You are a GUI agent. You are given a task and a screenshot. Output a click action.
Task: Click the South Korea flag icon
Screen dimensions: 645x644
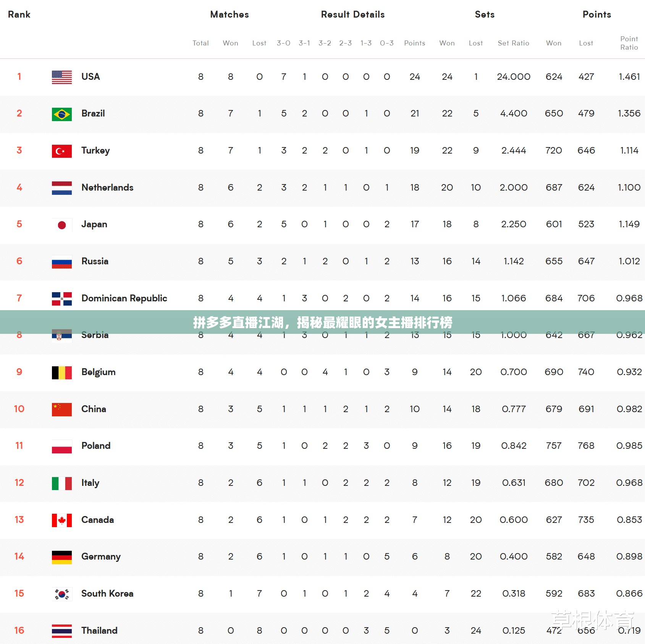[62, 594]
